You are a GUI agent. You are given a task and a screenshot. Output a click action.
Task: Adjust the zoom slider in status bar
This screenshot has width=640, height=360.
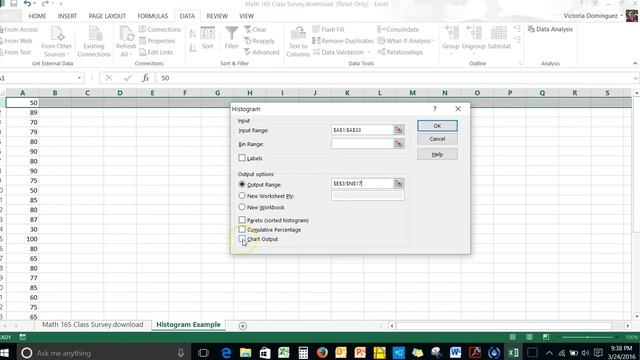[x=587, y=337]
